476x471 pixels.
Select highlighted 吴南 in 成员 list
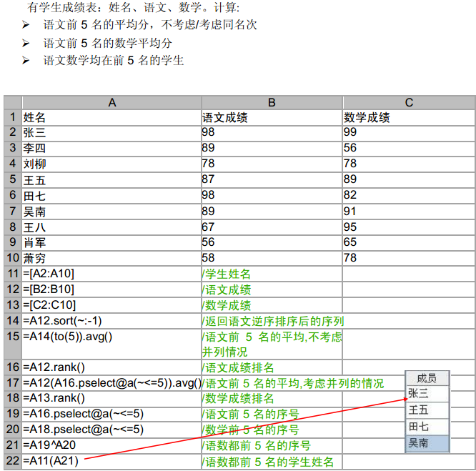coord(427,443)
